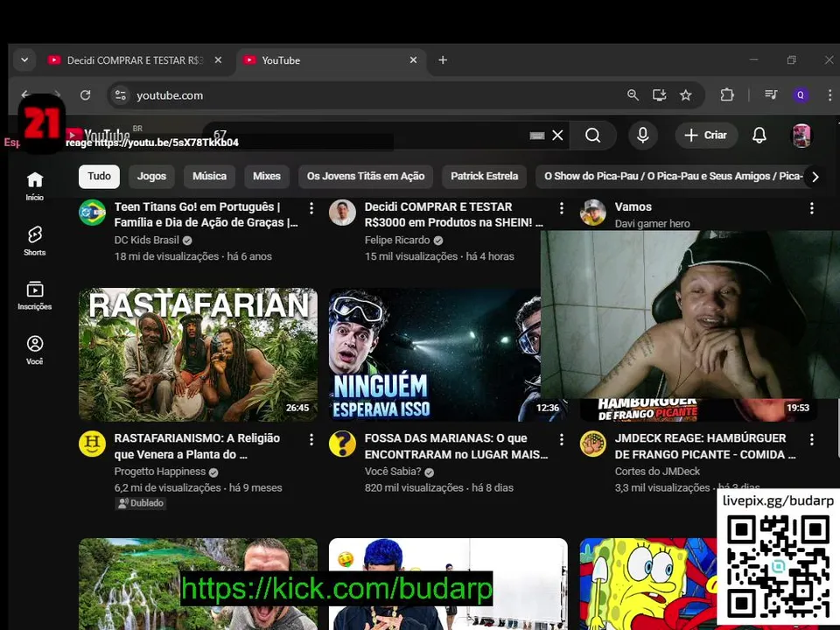Select the Música filter chip
Image resolution: width=840 pixels, height=630 pixels.
[209, 176]
